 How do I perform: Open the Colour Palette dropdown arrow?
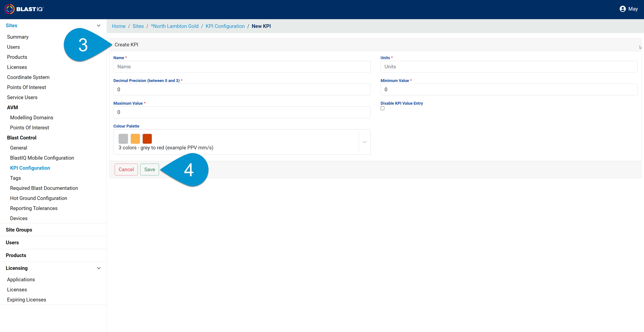coord(364,142)
